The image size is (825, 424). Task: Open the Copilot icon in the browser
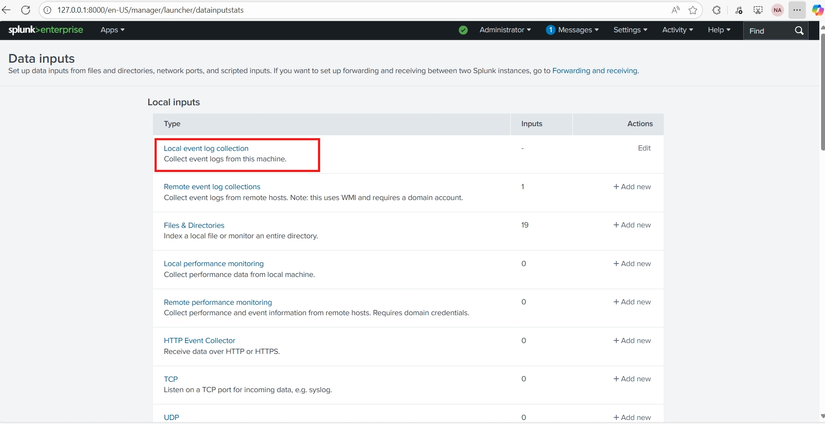coord(817,10)
